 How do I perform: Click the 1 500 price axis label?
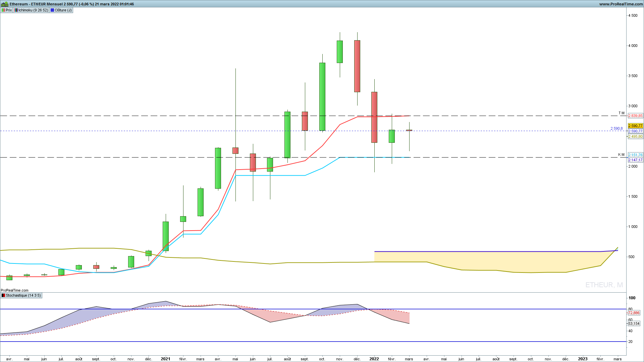[633, 196]
